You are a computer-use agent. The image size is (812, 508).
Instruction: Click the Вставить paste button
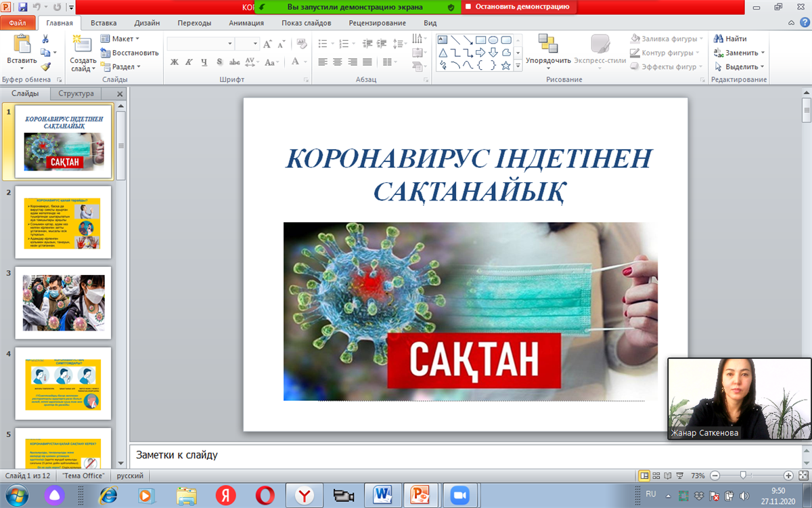pyautogui.click(x=22, y=51)
